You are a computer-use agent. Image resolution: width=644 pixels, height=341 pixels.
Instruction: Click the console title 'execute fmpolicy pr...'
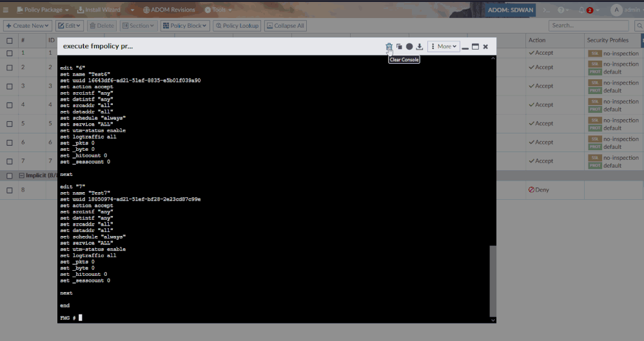[98, 46]
